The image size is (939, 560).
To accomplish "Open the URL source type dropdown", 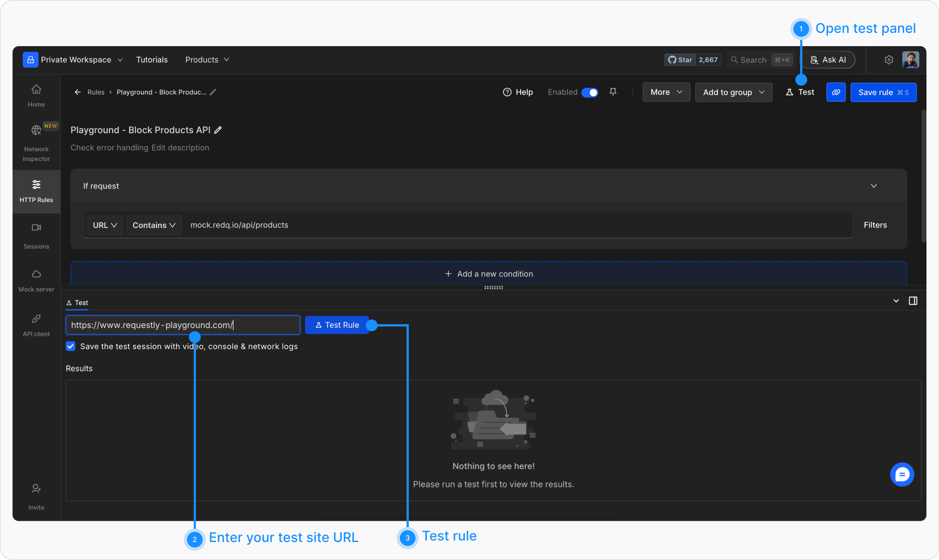I will [x=105, y=225].
